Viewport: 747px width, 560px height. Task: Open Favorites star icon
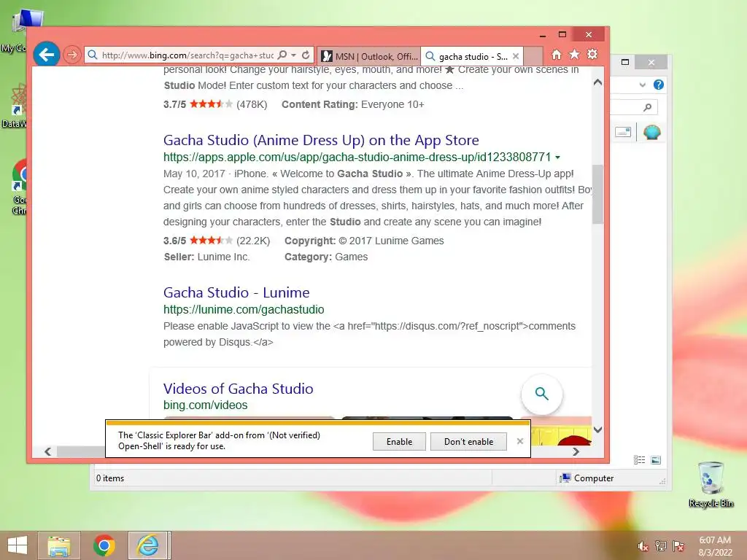pyautogui.click(x=575, y=55)
